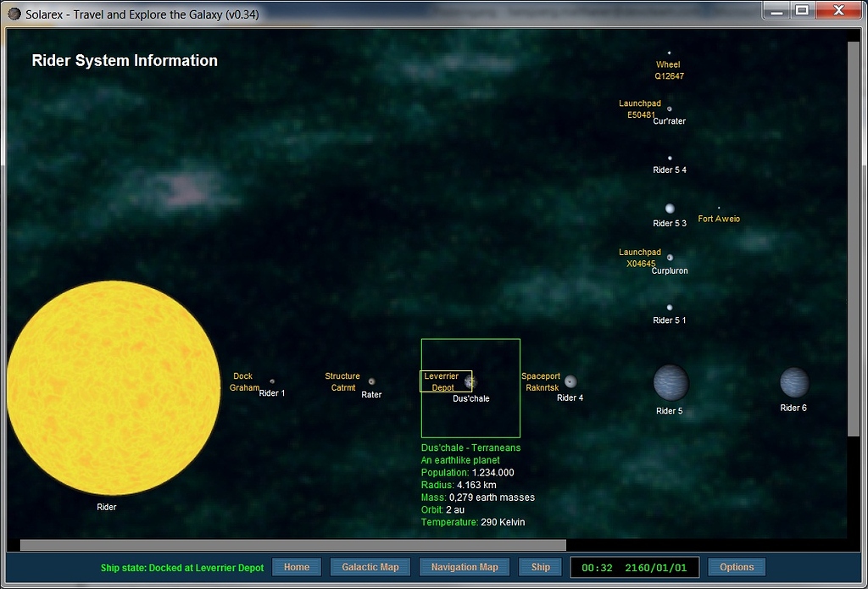868x589 pixels.
Task: Select Structure Catrmt near Rater
Action: click(x=342, y=381)
